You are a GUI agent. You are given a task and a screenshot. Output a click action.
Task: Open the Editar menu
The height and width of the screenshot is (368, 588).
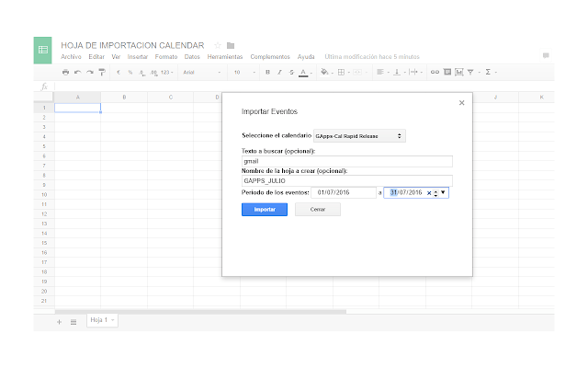click(x=96, y=57)
